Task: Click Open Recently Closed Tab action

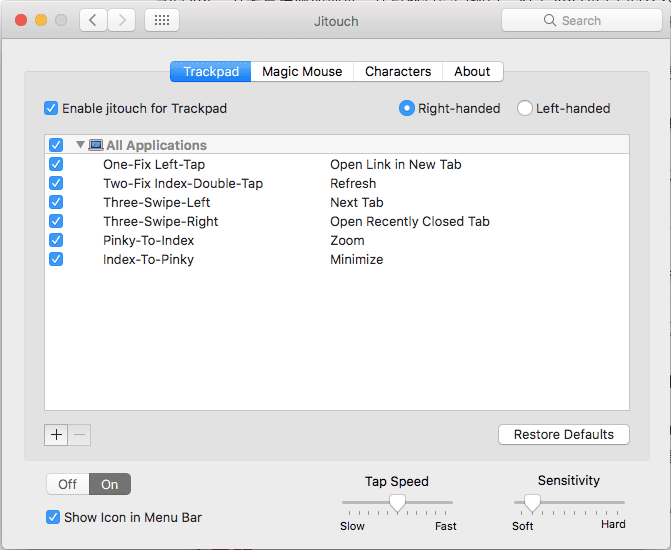Action: [410, 222]
